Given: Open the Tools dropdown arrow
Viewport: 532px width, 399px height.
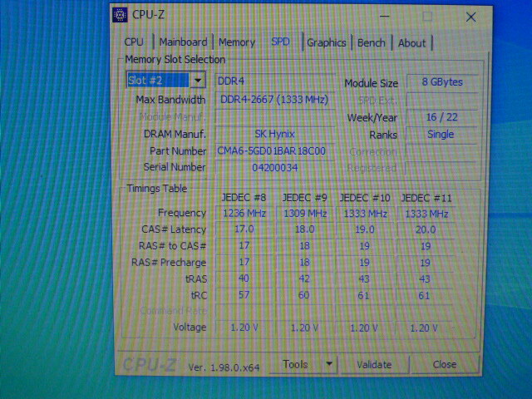Looking at the screenshot, I should click(x=329, y=364).
